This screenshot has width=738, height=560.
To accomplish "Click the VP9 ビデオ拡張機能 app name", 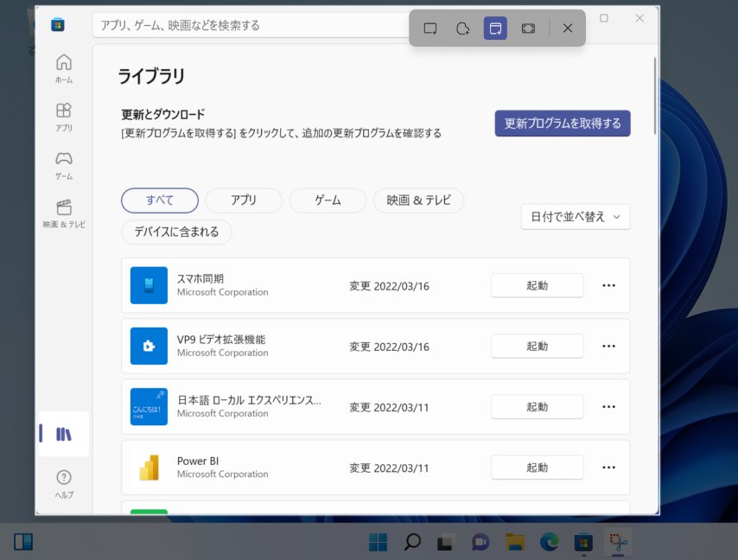I will point(221,340).
